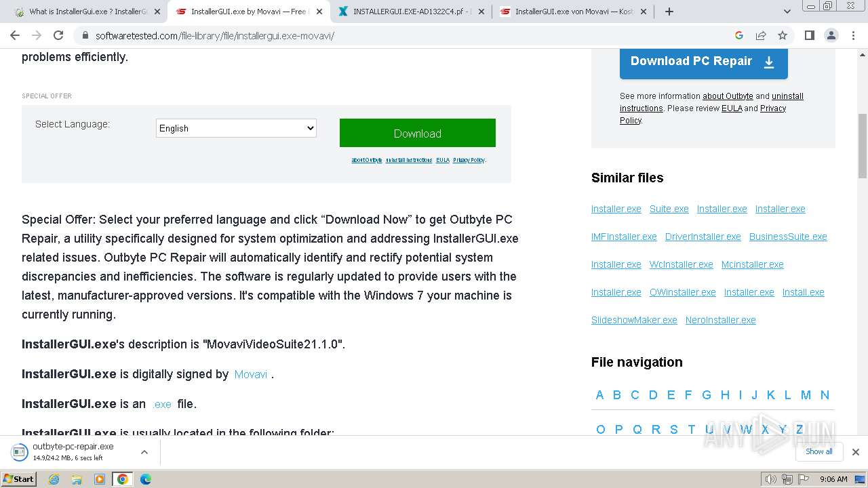The width and height of the screenshot is (868, 488).
Task: Click the browser forward arrow
Action: (x=37, y=35)
